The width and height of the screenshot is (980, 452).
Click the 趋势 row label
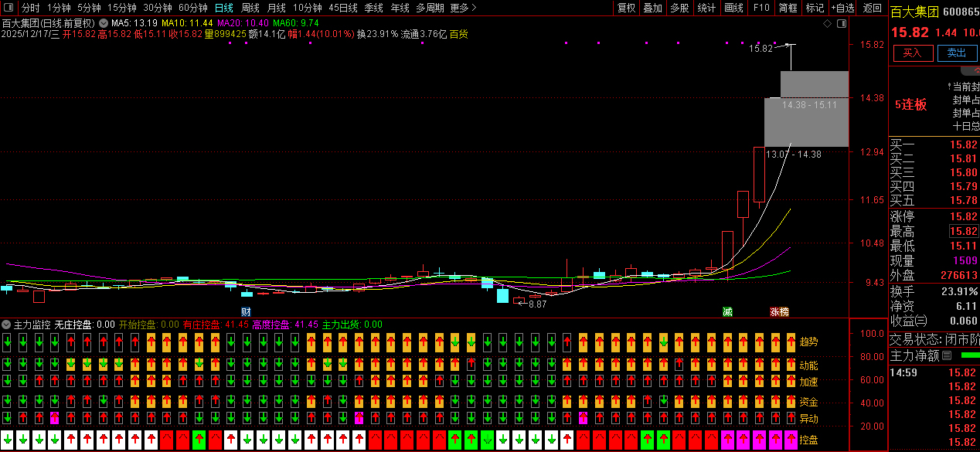808,341
